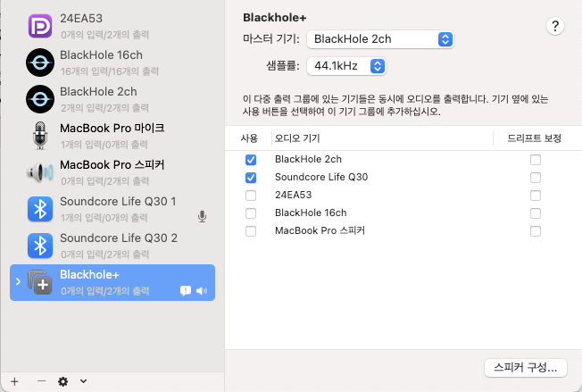This screenshot has width=582, height=392.
Task: Click the Blackhole+ title heading
Action: [x=275, y=18]
